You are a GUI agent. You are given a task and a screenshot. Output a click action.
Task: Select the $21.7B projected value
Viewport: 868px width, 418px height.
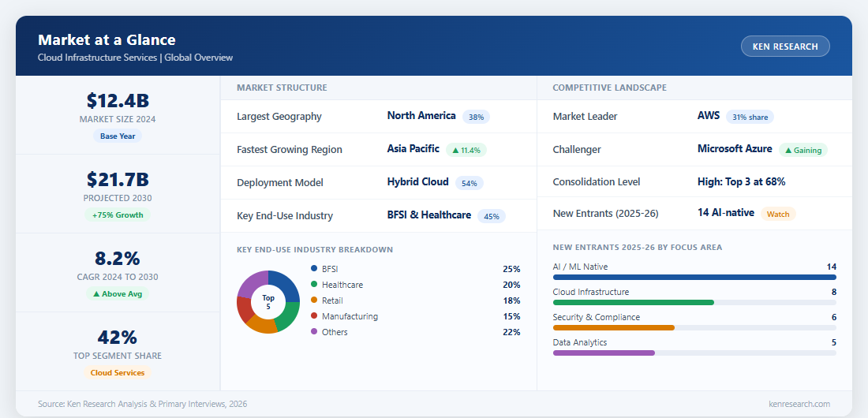point(118,179)
